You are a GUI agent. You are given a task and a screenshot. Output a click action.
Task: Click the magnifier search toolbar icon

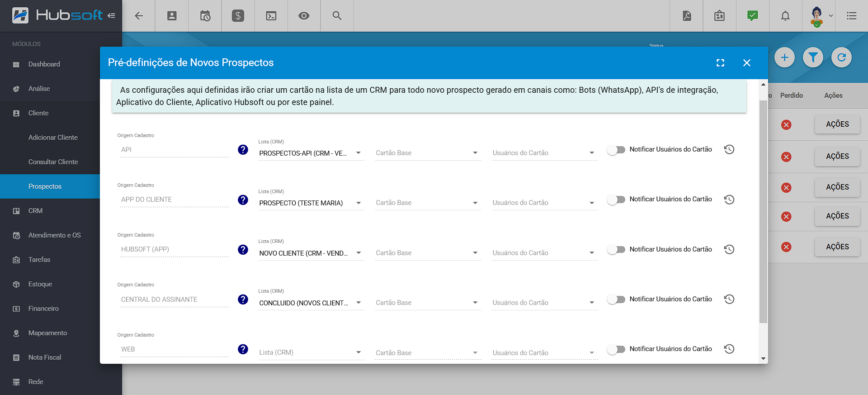tap(337, 16)
